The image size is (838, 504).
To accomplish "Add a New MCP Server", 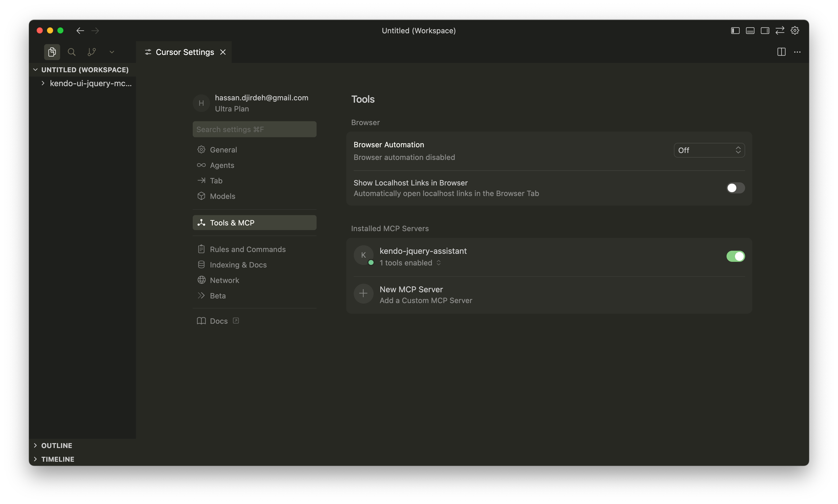I will (411, 289).
